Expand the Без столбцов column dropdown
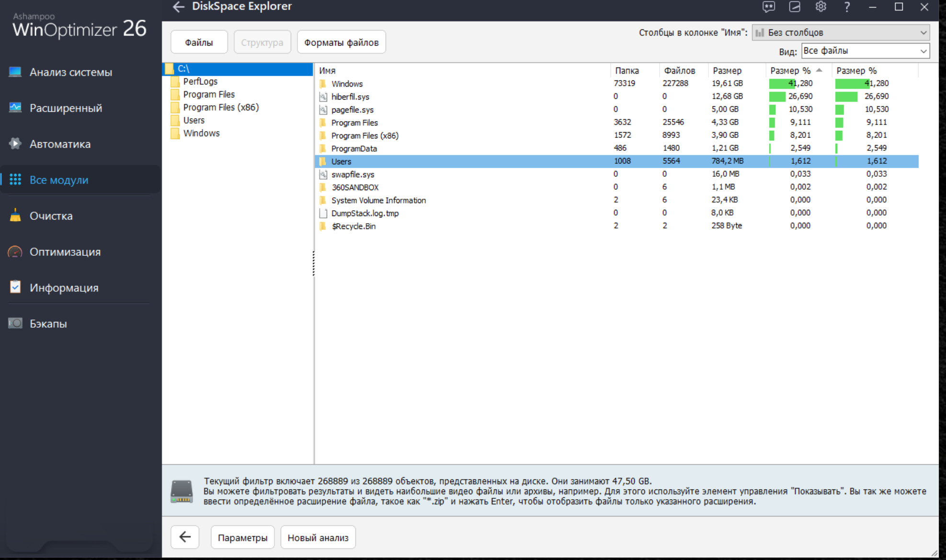 [x=841, y=33]
